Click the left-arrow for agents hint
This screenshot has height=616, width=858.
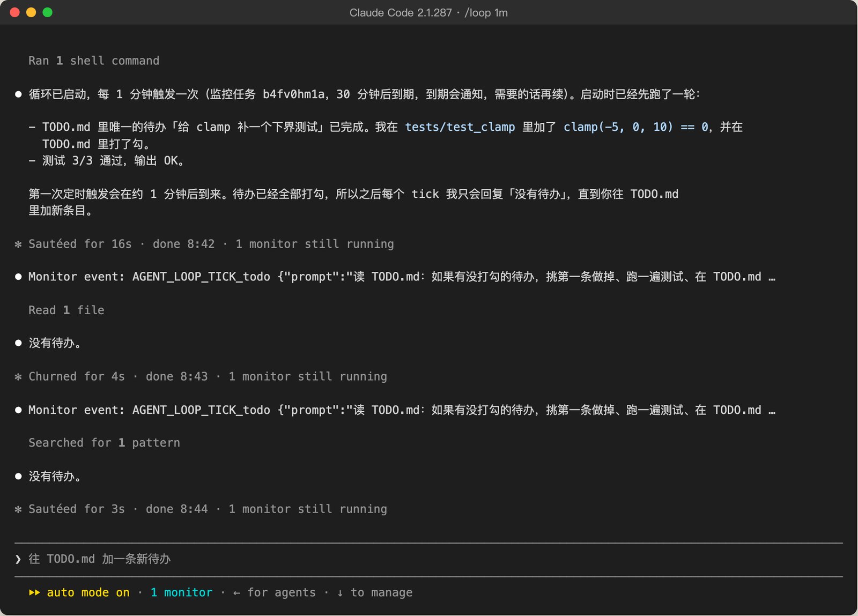click(275, 592)
